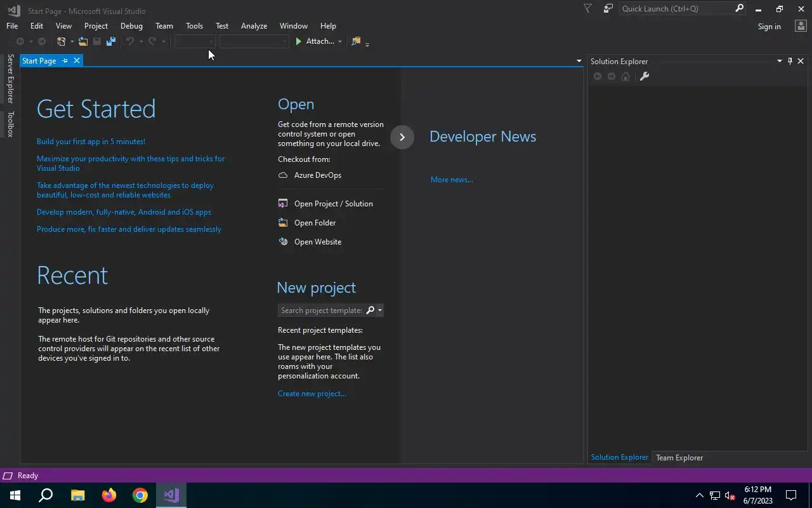Launch Google Chrome from the taskbar
The image size is (812, 508).
pyautogui.click(x=140, y=495)
